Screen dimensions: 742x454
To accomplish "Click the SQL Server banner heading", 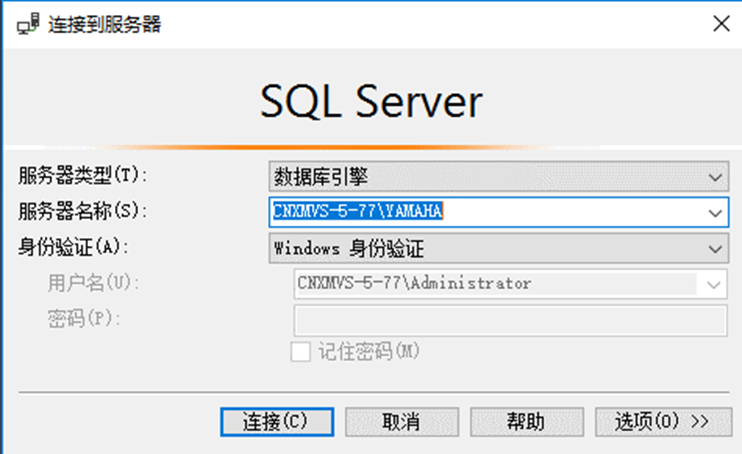I will (x=371, y=101).
